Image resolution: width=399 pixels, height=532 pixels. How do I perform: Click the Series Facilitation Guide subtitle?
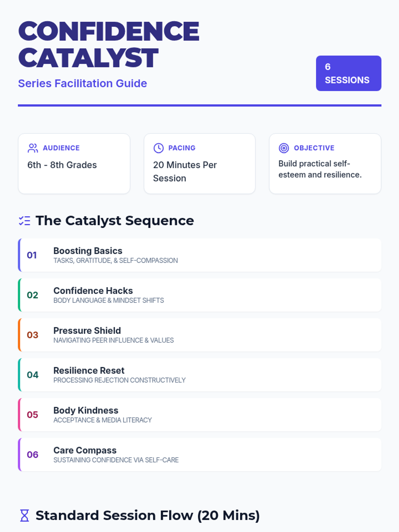pos(82,83)
